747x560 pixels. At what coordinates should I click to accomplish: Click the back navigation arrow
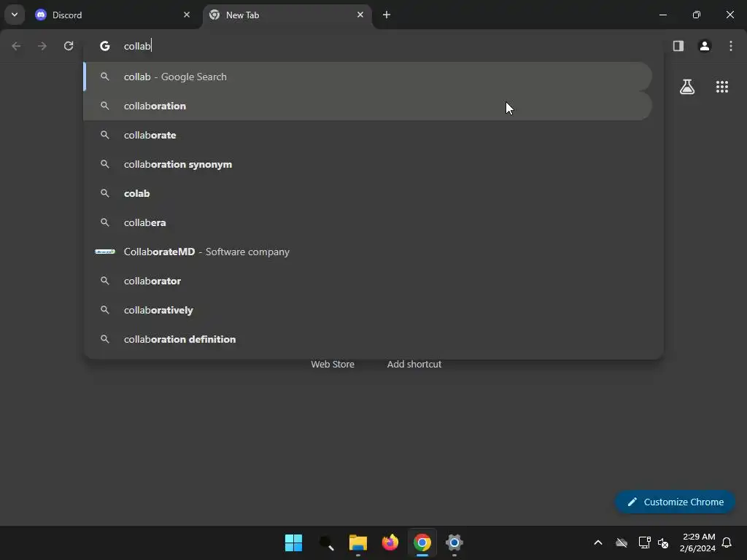click(x=16, y=46)
